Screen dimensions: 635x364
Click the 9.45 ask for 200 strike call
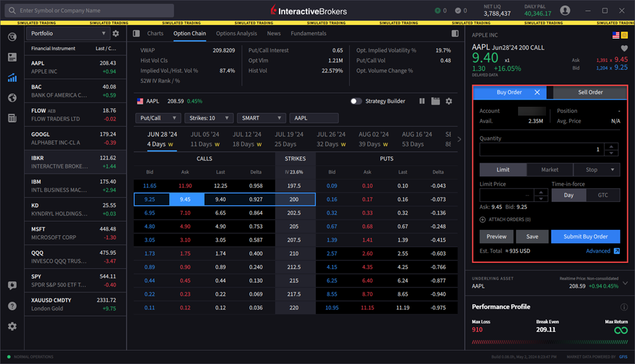click(x=187, y=199)
